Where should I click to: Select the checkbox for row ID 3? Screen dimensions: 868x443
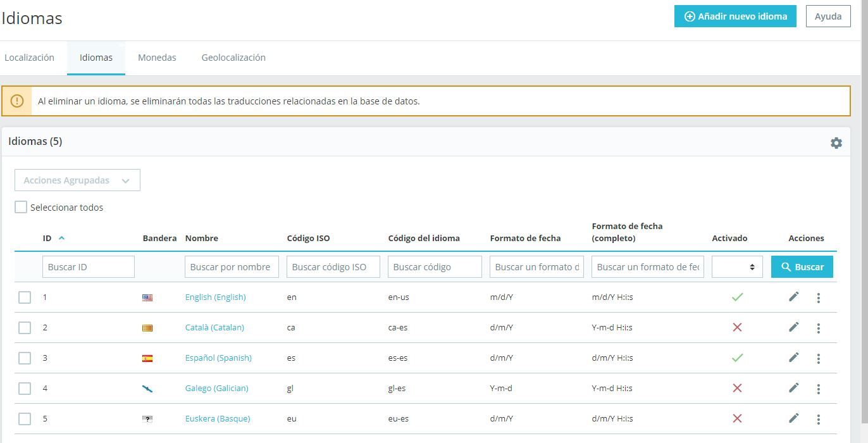[x=25, y=358]
